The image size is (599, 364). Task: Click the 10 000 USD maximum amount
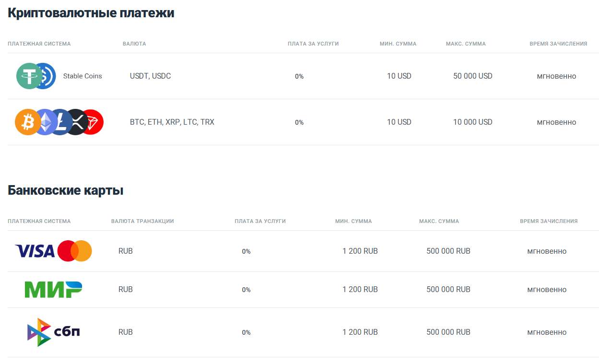[x=472, y=122]
